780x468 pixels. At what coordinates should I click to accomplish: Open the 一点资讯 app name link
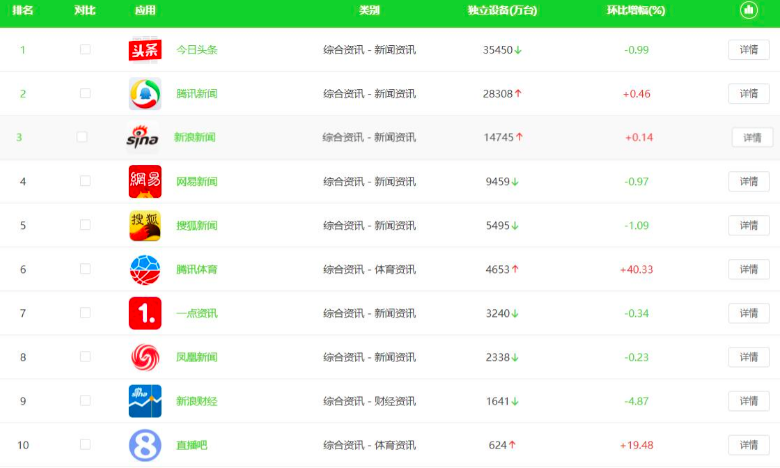[197, 313]
